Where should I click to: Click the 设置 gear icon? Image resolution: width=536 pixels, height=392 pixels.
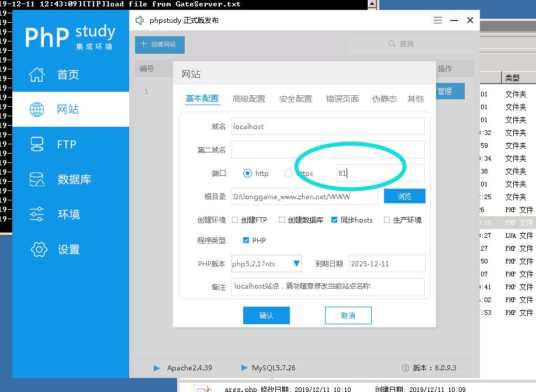(39, 249)
